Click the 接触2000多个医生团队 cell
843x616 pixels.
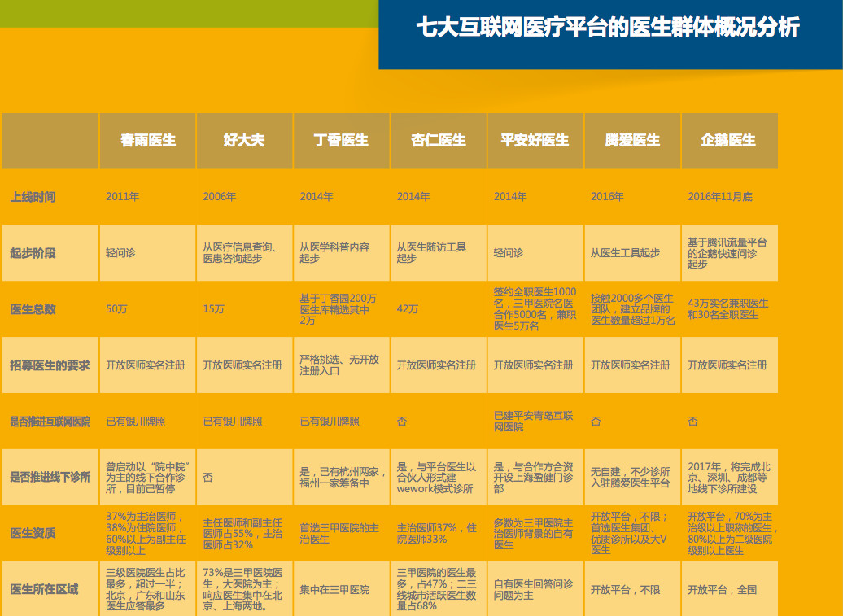[633, 309]
